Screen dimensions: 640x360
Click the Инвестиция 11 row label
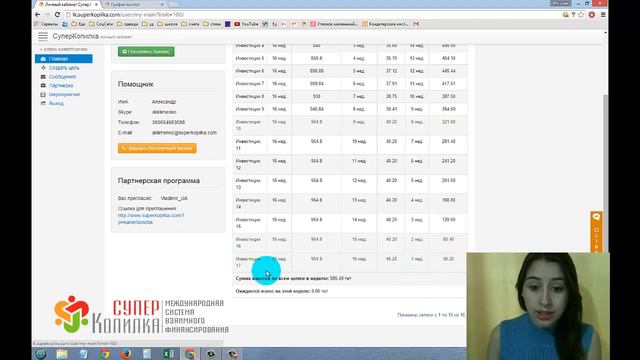248,145
